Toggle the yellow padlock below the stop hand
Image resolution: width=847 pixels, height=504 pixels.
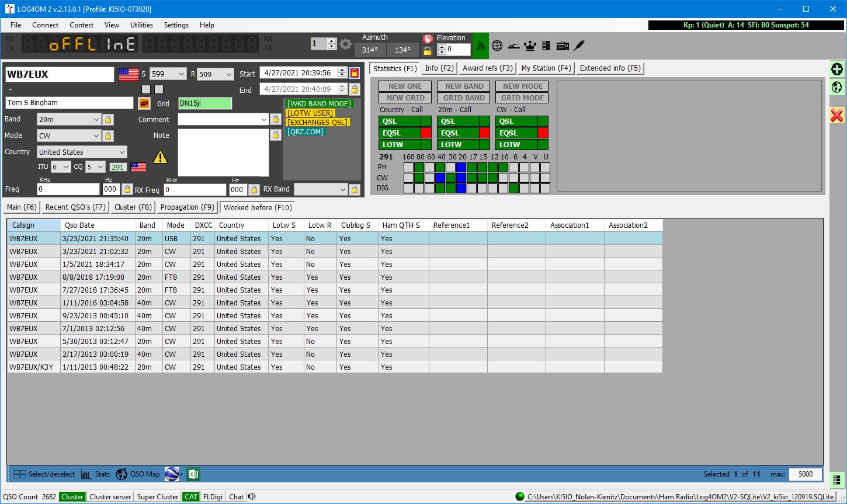tap(428, 51)
